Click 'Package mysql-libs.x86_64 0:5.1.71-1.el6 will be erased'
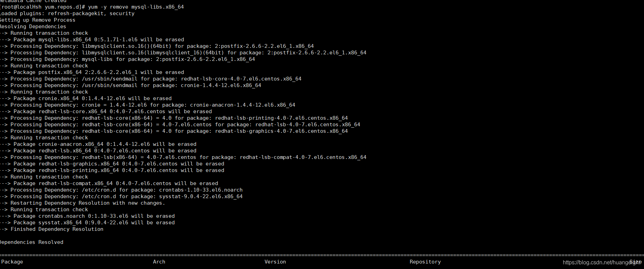Viewport: 644px width, 269px height. (x=92, y=40)
